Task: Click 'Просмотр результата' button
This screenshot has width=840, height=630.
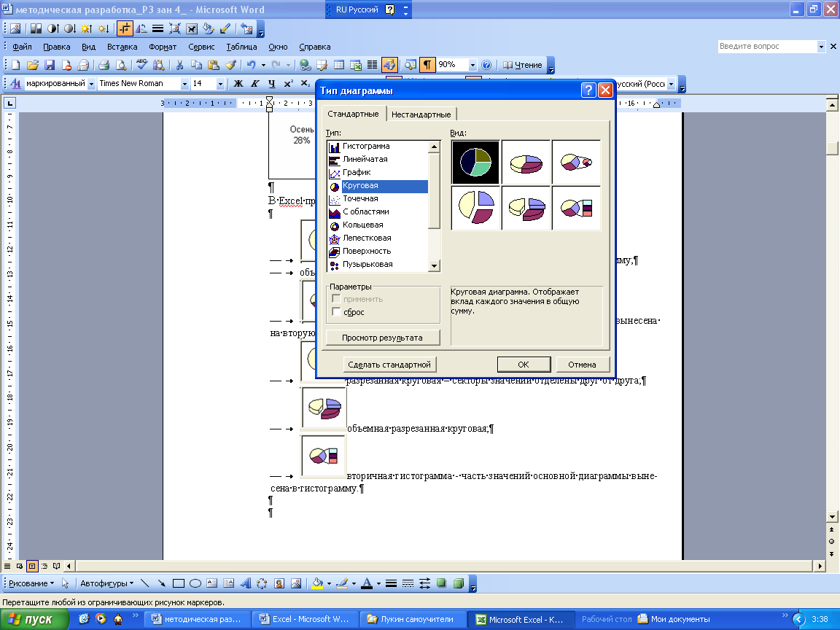Action: pyautogui.click(x=383, y=338)
